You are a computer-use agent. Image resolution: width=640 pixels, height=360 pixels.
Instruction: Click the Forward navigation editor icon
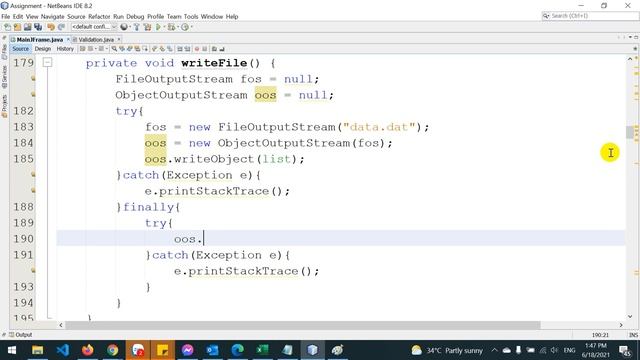tap(102, 49)
